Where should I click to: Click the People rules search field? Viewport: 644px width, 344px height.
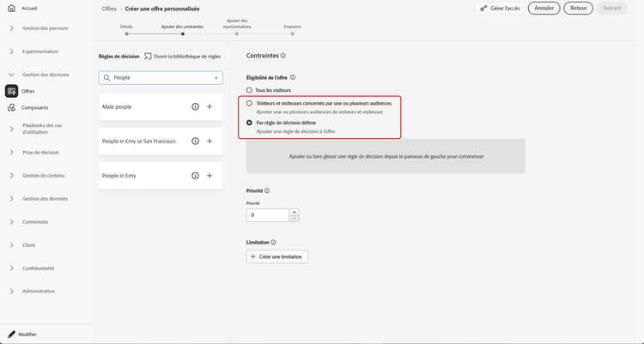(x=161, y=77)
